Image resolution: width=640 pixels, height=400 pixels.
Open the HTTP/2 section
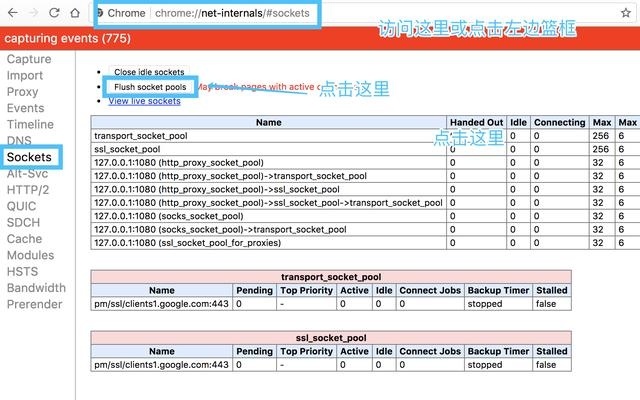[x=28, y=189]
